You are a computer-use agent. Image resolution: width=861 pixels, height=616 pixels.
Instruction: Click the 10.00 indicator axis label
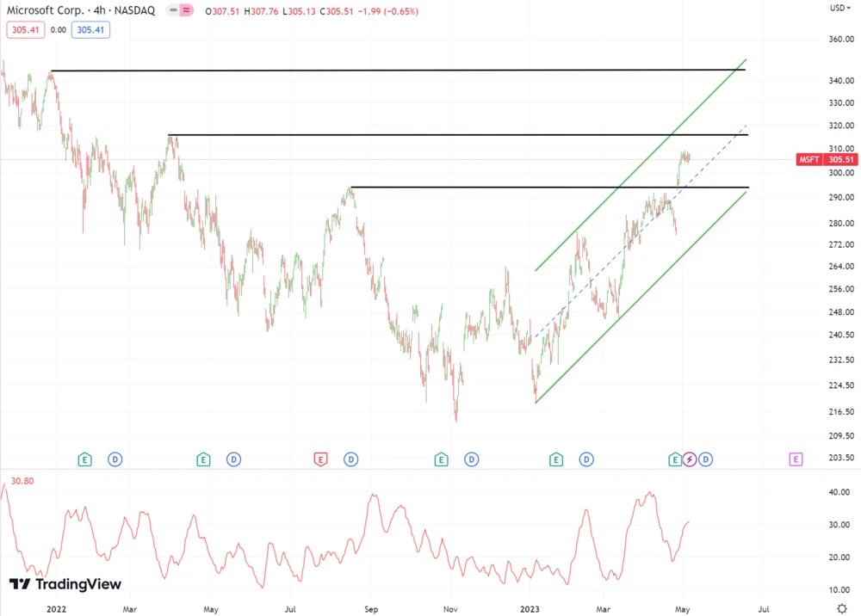pyautogui.click(x=839, y=590)
